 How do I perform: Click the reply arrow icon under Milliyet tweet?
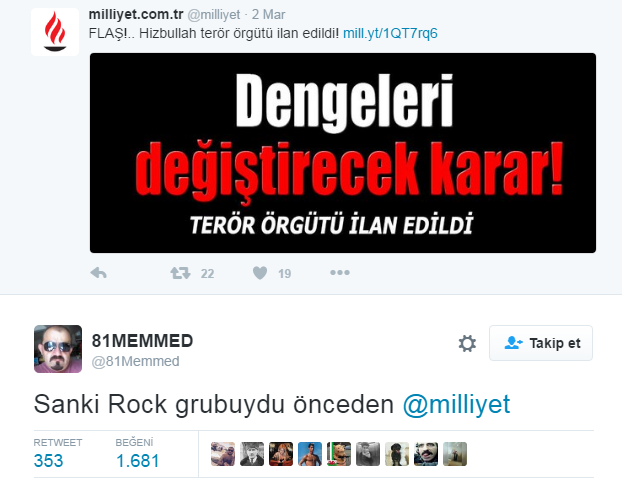(98, 273)
